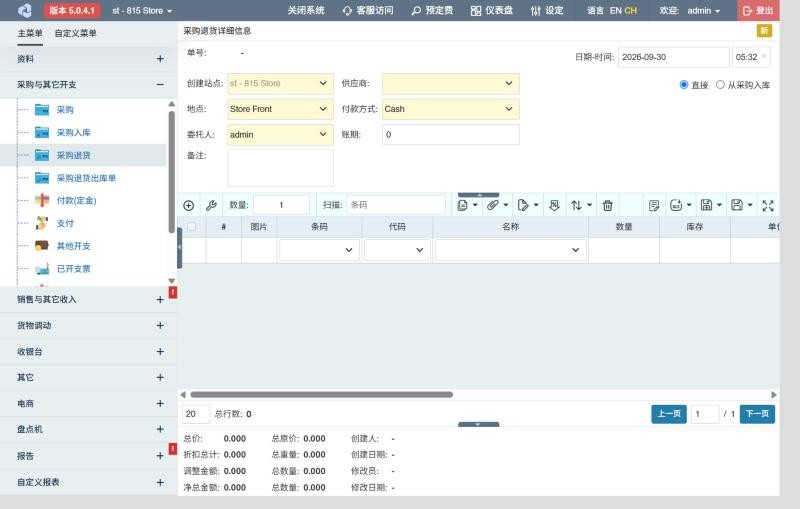Open the 创建站点 dropdown
Viewport: 800px width, 509px height.
(x=280, y=84)
